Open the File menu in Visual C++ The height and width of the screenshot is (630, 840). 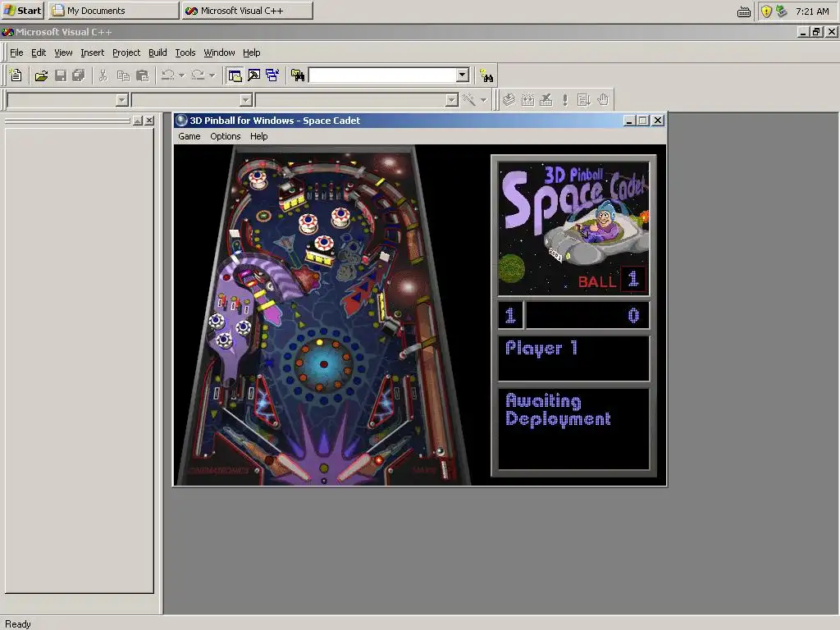click(x=16, y=52)
